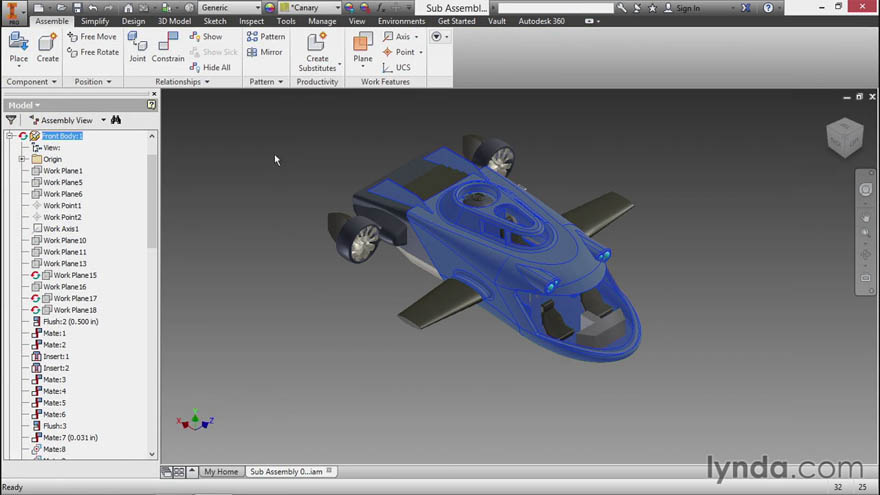The image size is (880, 495).
Task: Expand the Pattern panel dropdown
Action: [x=266, y=82]
